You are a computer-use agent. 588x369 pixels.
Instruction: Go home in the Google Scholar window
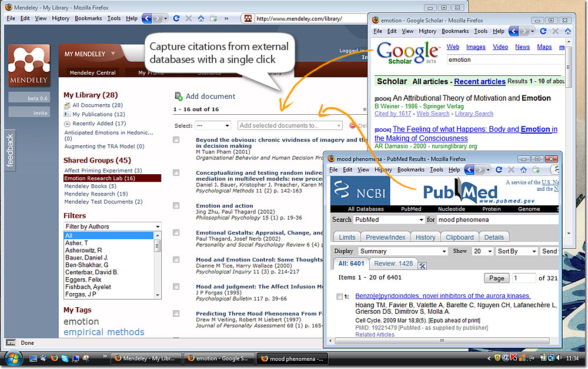[x=568, y=31]
